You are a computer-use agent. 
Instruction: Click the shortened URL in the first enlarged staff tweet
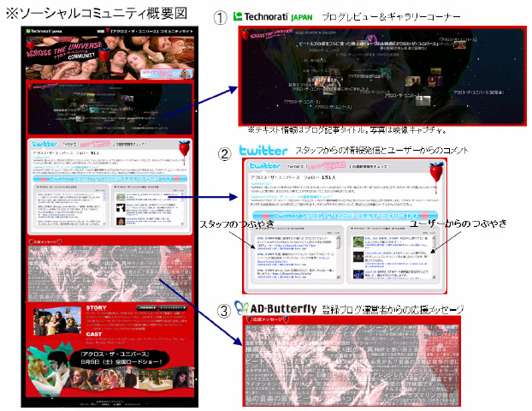(x=294, y=245)
